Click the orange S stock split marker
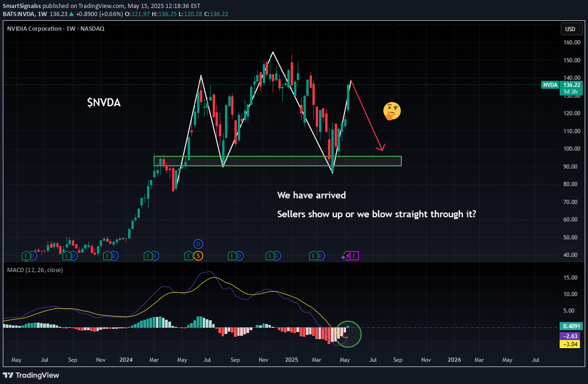 199,256
